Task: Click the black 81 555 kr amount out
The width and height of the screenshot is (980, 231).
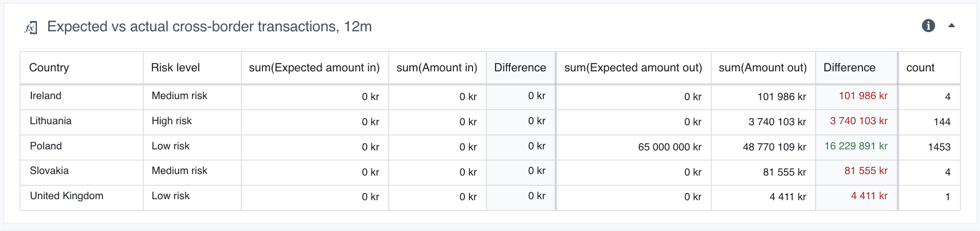Action: pos(784,172)
